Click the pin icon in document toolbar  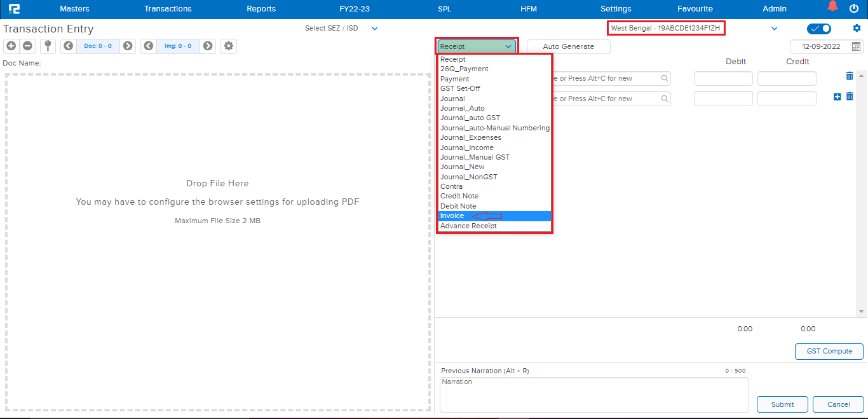tap(48, 46)
